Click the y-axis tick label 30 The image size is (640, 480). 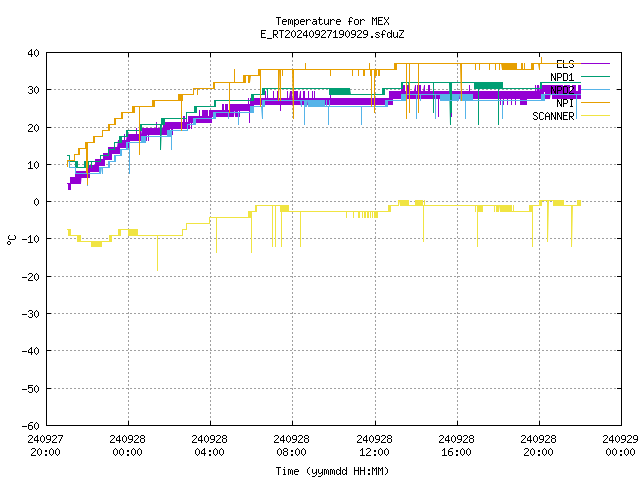coord(33,90)
